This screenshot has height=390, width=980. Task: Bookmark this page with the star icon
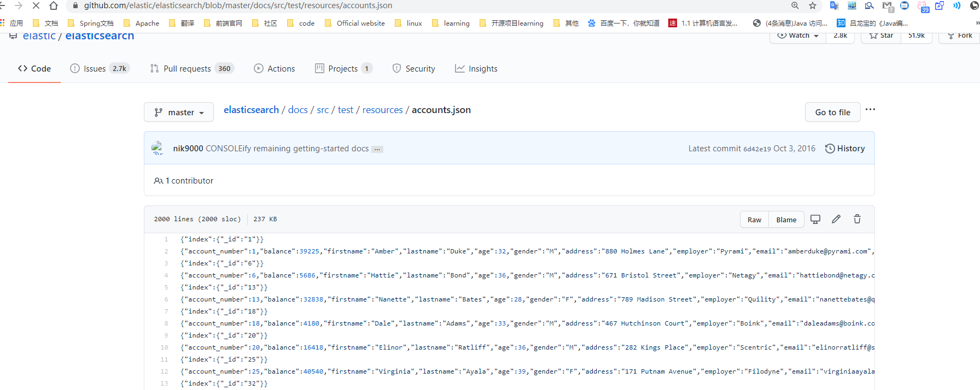click(813, 5)
